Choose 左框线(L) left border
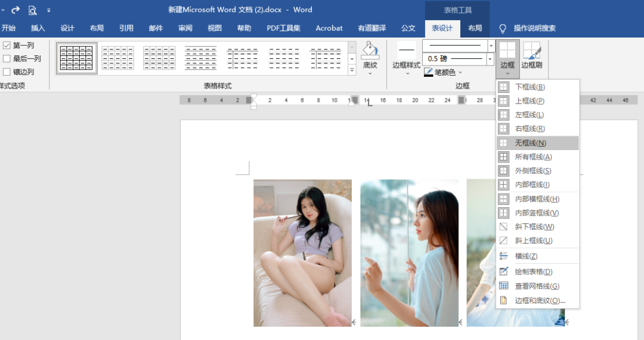This screenshot has height=340, width=644. point(538,115)
